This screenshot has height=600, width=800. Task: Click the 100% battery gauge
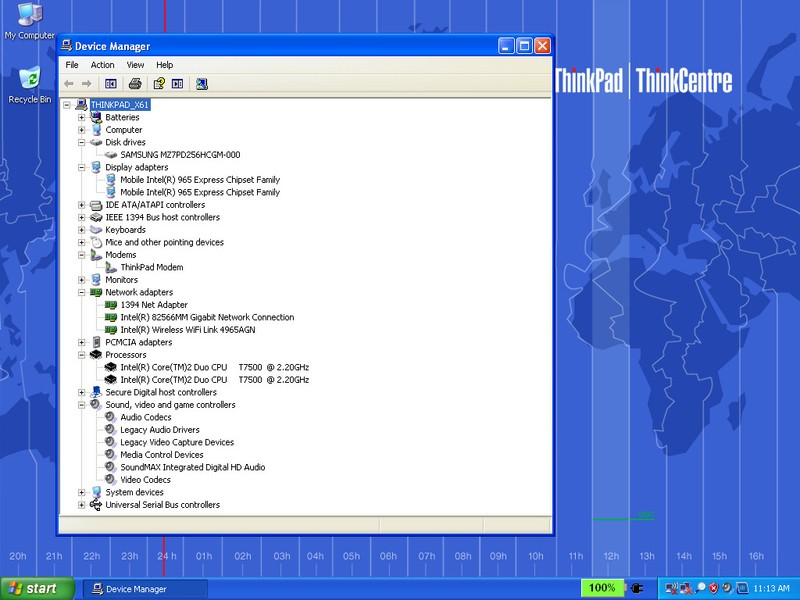(602, 588)
